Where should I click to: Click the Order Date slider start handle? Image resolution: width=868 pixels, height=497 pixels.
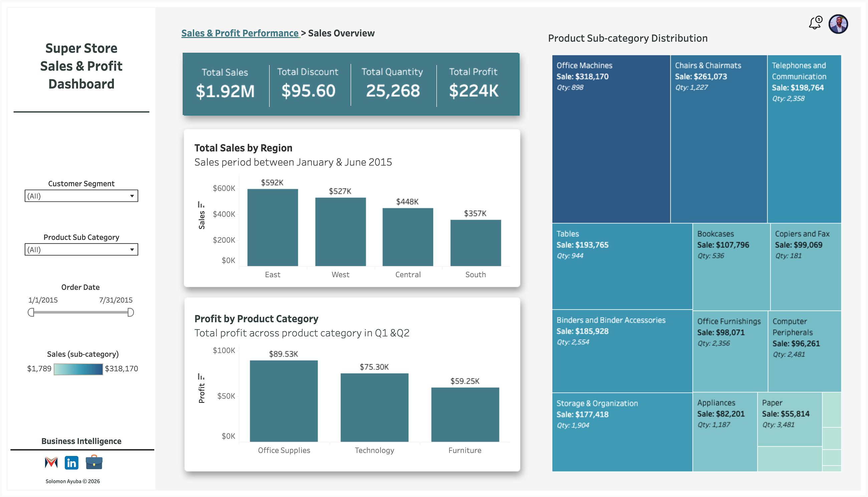[31, 312]
